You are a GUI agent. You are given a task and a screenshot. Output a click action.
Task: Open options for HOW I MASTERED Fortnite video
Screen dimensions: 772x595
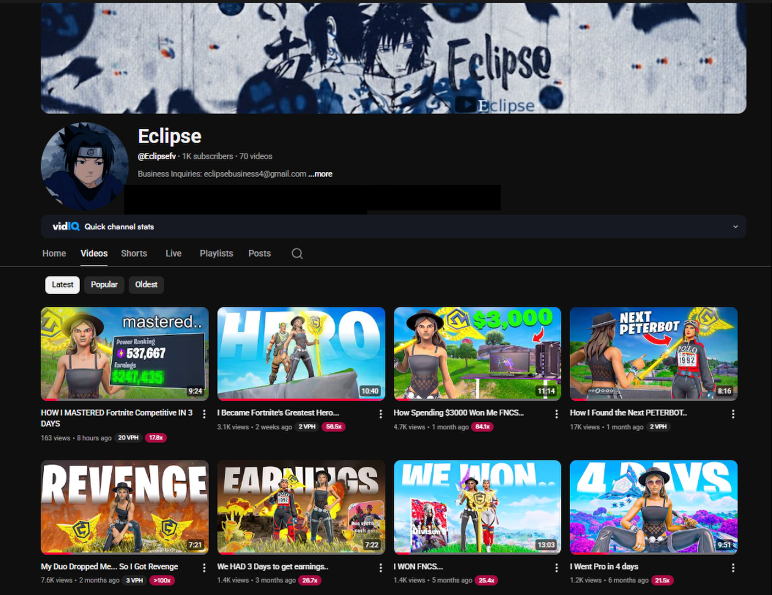204,414
